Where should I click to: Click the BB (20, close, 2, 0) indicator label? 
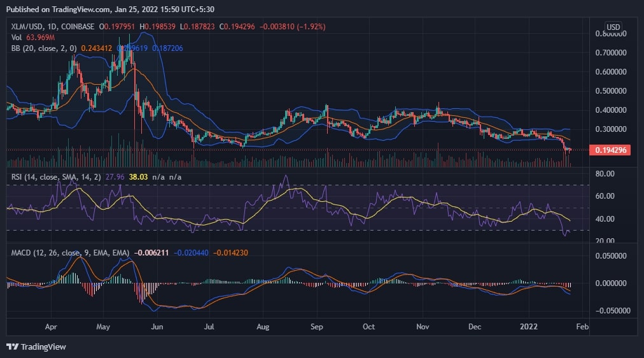point(44,48)
